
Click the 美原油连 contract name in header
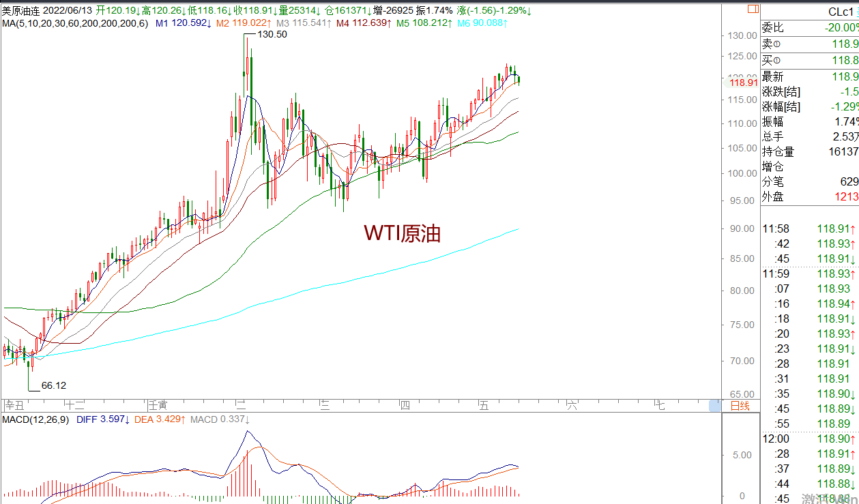point(22,11)
